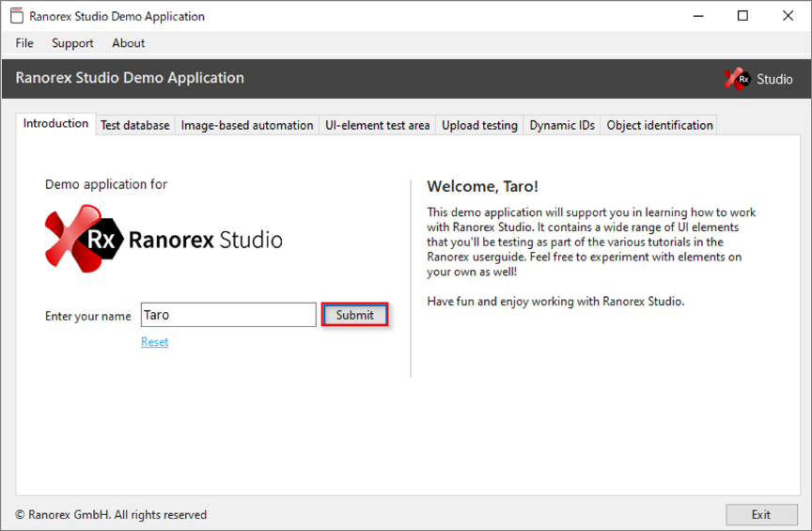Click the Reset link
The height and width of the screenshot is (531, 812).
(x=154, y=342)
